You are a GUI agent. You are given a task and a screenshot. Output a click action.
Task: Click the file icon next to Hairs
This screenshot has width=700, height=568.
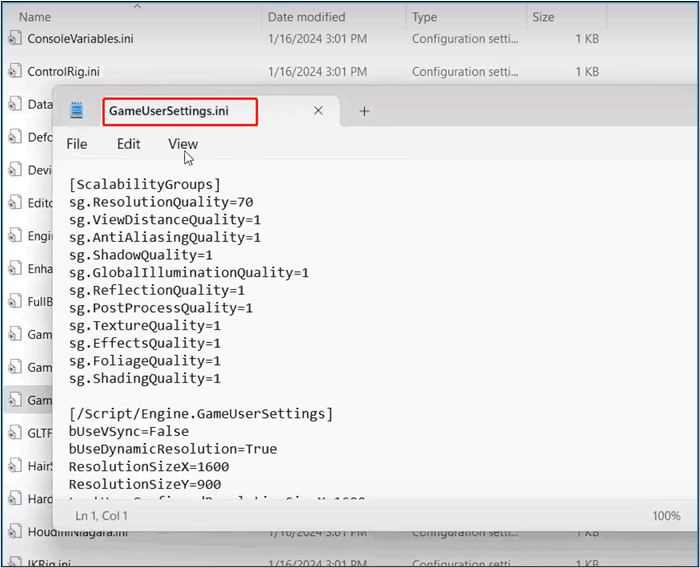click(15, 465)
